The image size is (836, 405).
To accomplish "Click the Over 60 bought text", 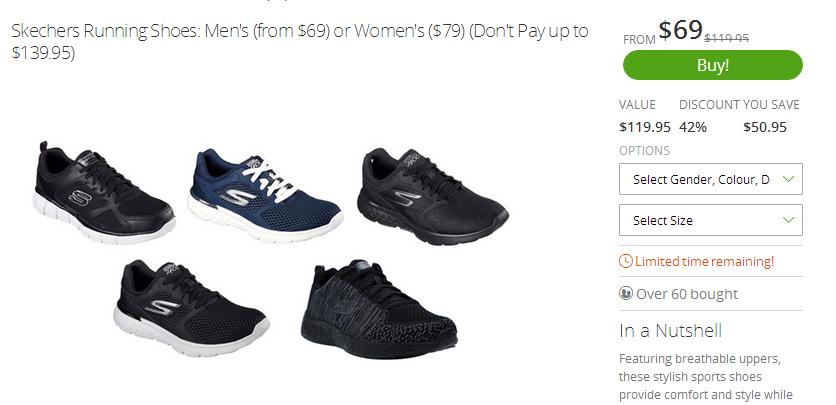I will [x=687, y=294].
